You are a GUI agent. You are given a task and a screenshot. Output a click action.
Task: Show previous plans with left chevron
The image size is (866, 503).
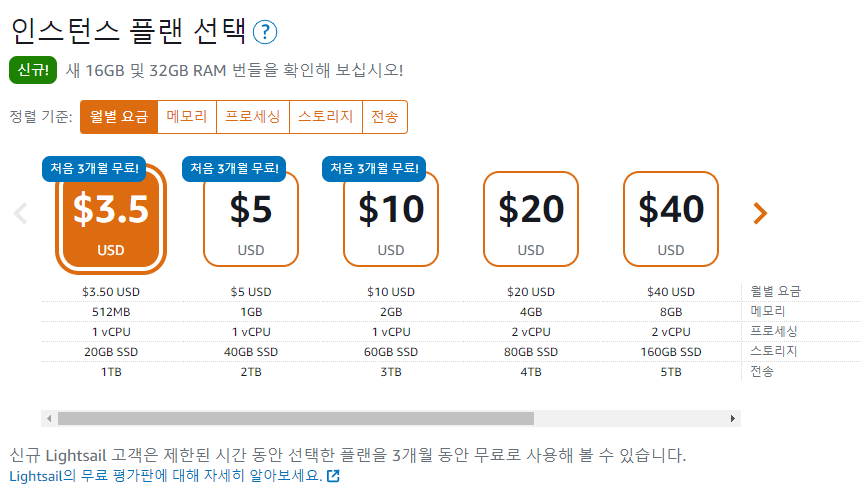19,213
